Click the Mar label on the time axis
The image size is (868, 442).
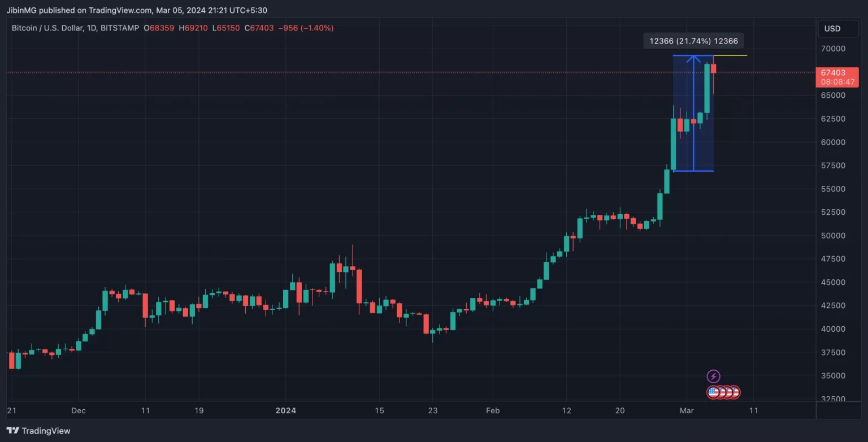pos(686,410)
